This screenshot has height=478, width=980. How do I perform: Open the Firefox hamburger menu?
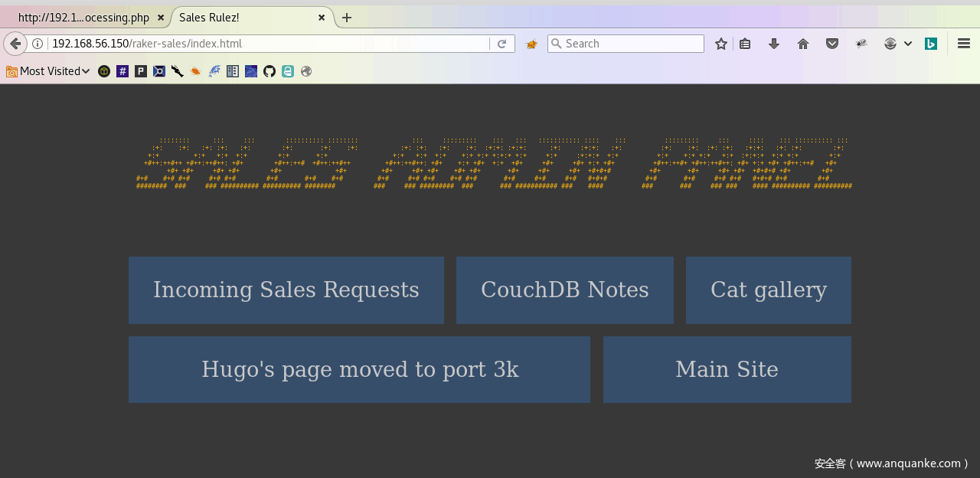tap(964, 44)
